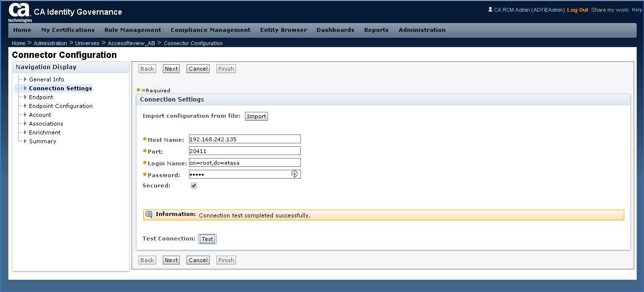Select the Endpoint navigation tree item
The height and width of the screenshot is (292, 644).
41,97
